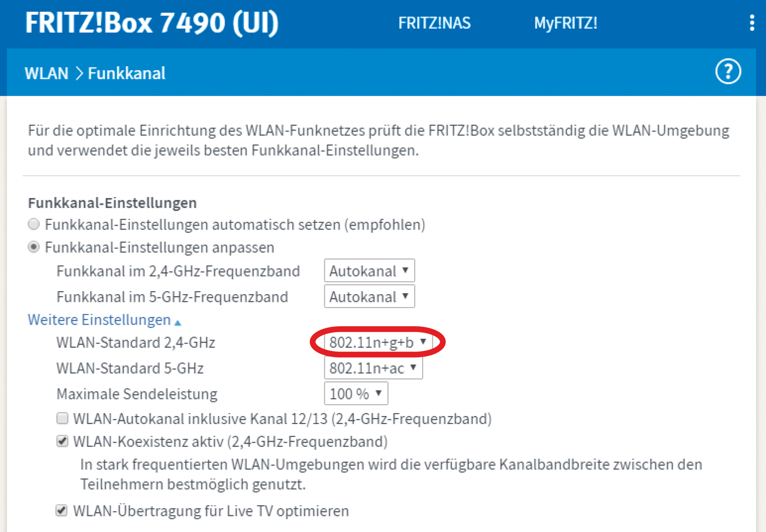Open the 2,4-GHz Funkkanal dropdown
This screenshot has height=532, width=766.
(369, 271)
